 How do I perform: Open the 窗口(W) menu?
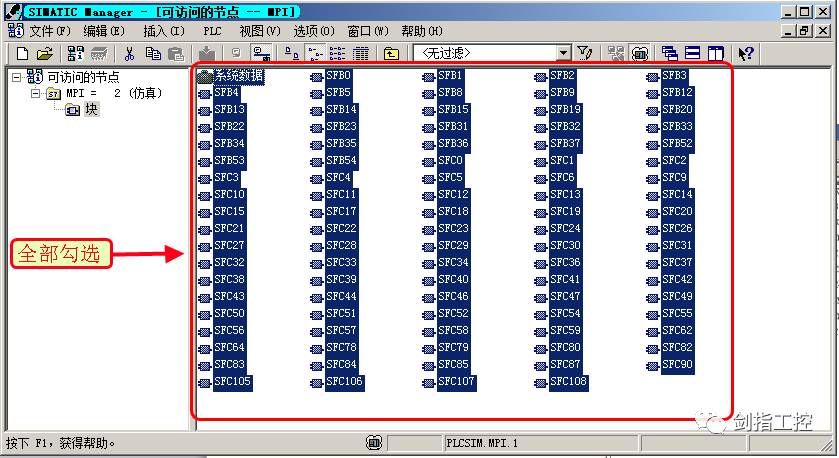(x=368, y=31)
